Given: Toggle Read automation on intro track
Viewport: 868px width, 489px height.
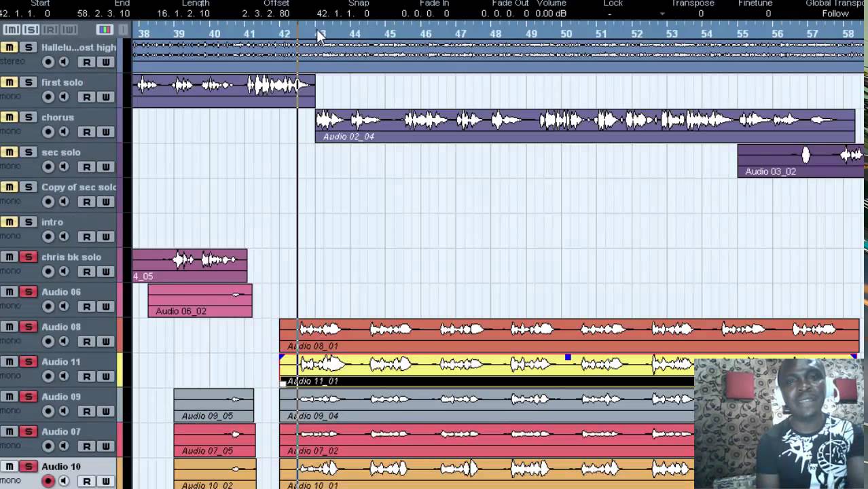Looking at the screenshot, I should tap(87, 236).
